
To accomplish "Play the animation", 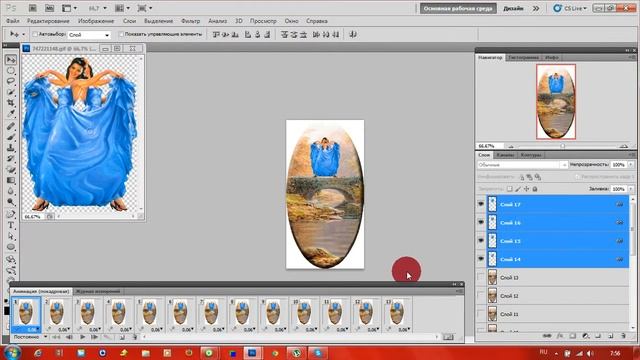I will click(x=82, y=337).
